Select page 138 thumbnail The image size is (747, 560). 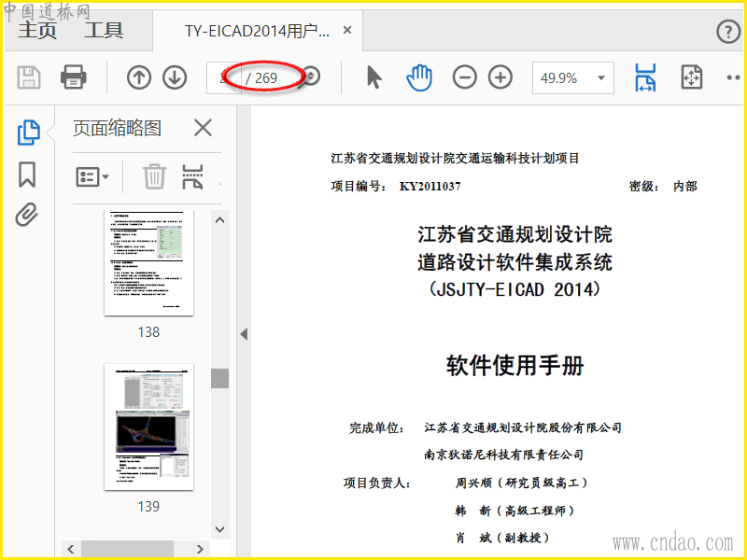[148, 263]
